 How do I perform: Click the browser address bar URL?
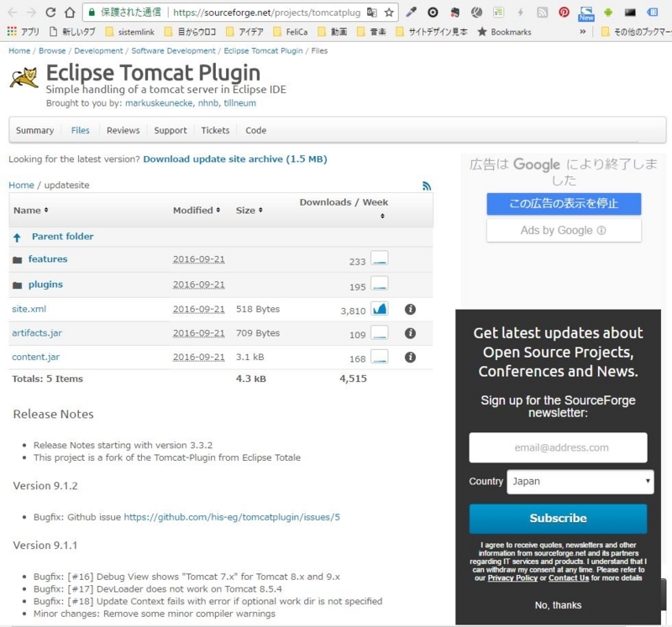(266, 13)
